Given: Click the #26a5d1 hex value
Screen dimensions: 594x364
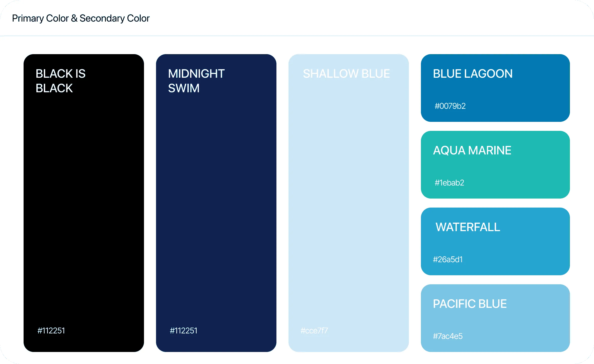Looking at the screenshot, I should tap(448, 259).
